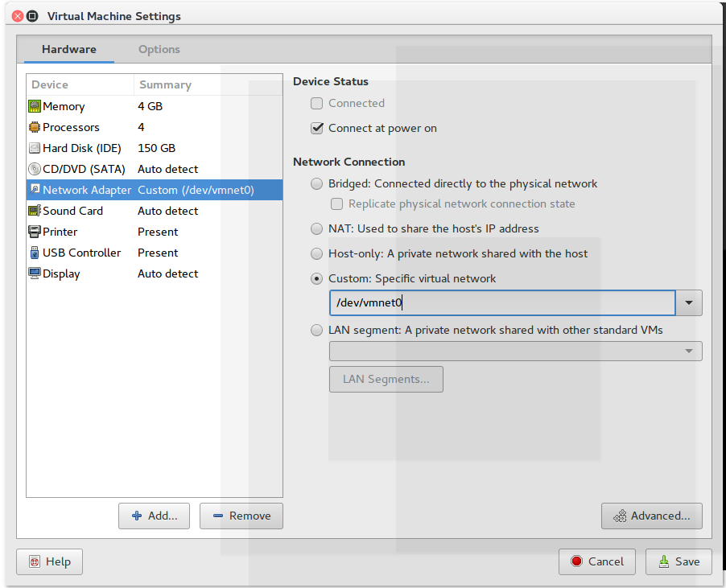This screenshot has height=588, width=726.
Task: Click 'Auto detect' in the CD/DVD row
Action: (167, 169)
